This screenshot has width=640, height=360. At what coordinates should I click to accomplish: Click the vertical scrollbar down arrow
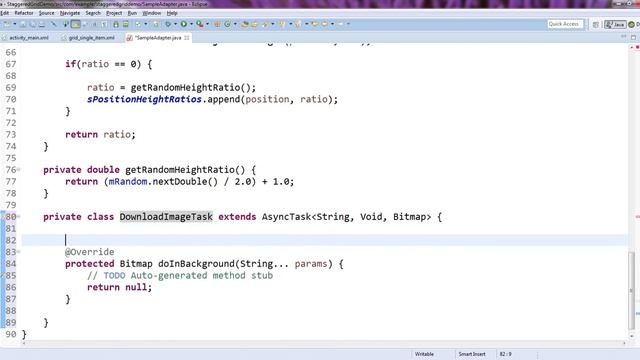[x=631, y=336]
